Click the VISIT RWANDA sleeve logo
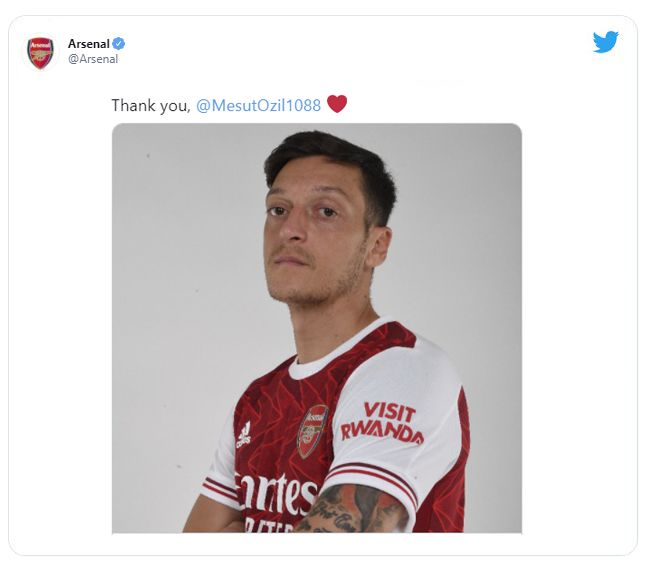Screen dimensions: 652x571 click(x=383, y=423)
